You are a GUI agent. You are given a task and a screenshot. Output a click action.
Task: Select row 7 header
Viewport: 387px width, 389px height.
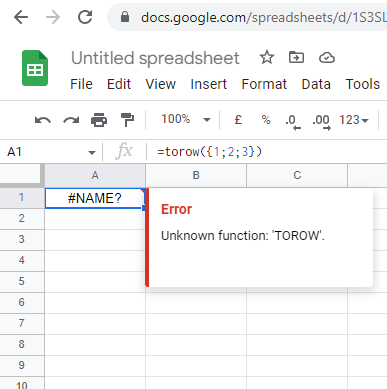tap(22, 324)
